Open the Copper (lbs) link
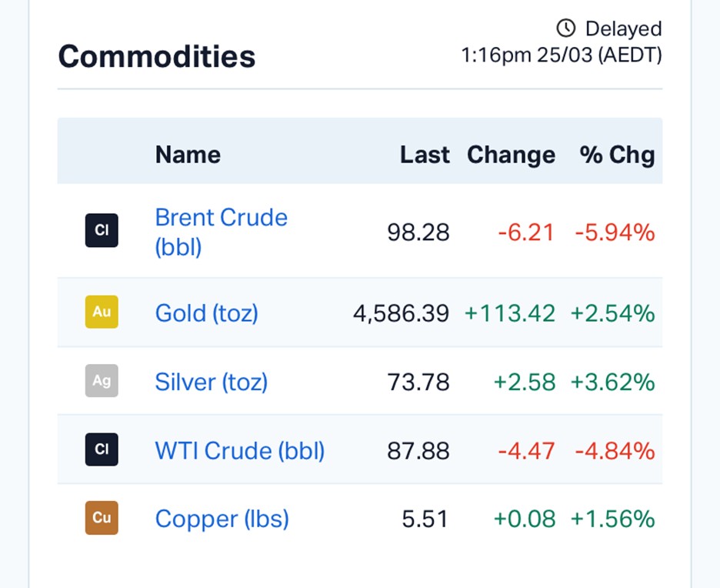Viewport: 720px width, 588px height. coord(222,519)
